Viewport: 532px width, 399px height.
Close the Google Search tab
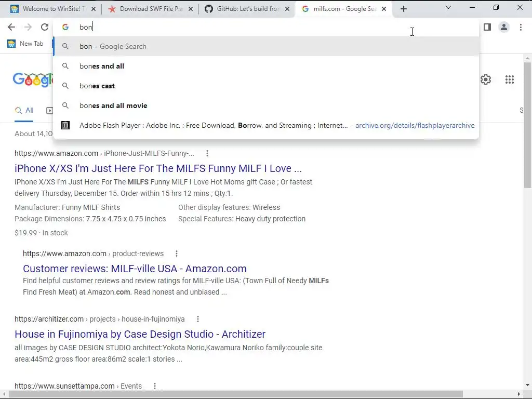click(x=384, y=9)
